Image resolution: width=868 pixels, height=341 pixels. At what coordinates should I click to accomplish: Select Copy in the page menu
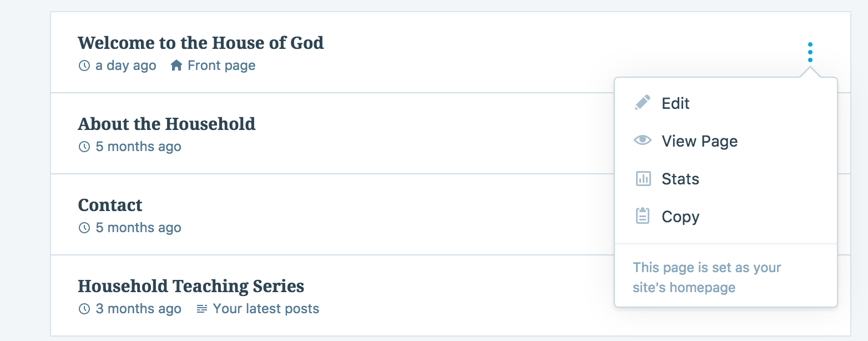pyautogui.click(x=680, y=217)
